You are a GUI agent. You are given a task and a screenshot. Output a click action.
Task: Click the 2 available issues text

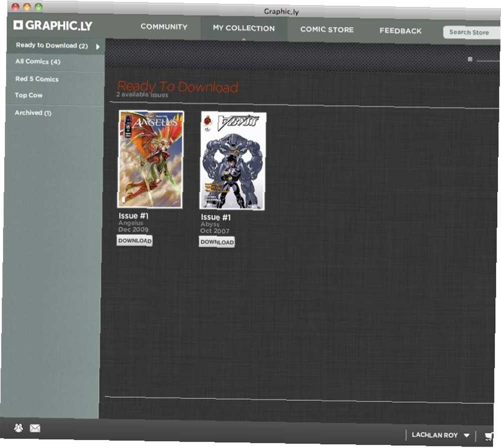point(142,95)
